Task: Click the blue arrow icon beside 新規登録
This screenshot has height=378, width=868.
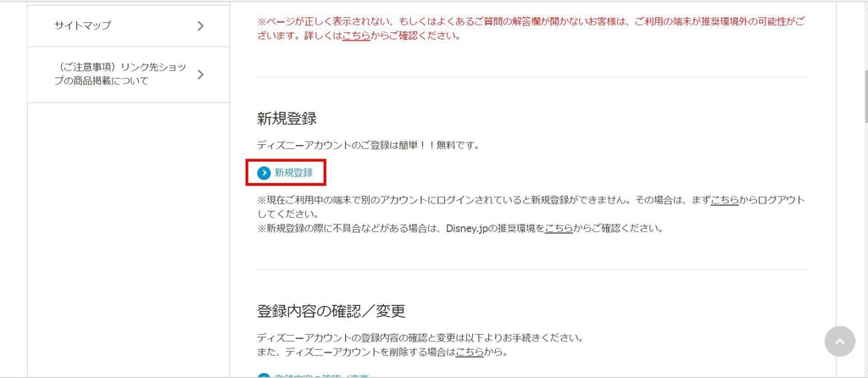Action: coord(264,173)
